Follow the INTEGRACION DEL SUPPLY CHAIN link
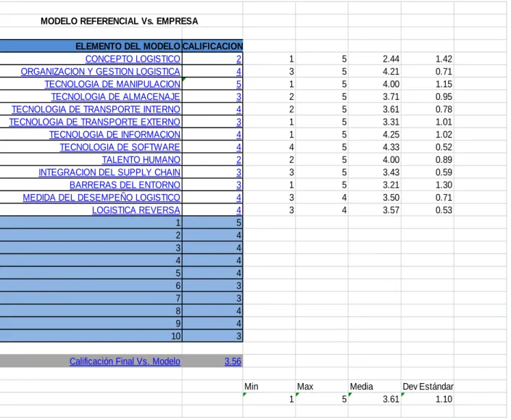The height and width of the screenshot is (420, 511). point(109,172)
